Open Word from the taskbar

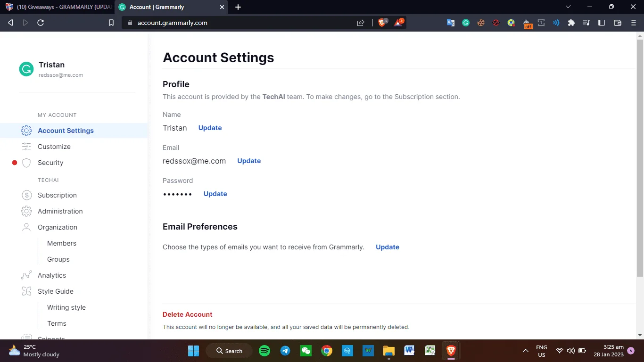[409, 351]
